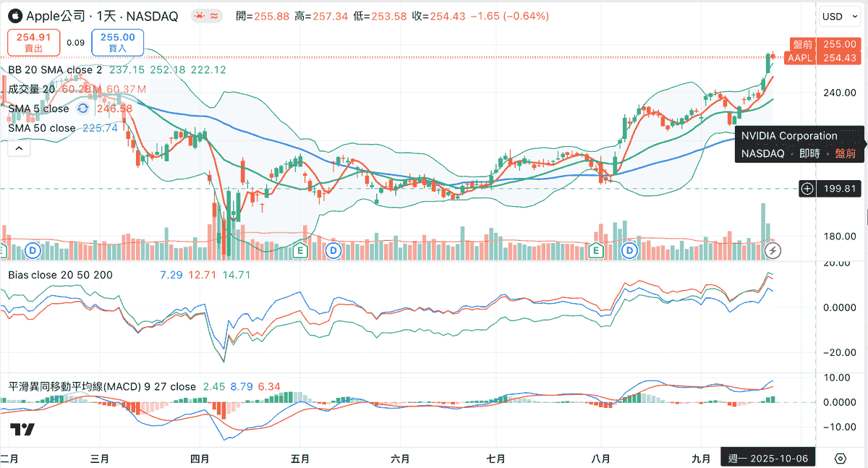868x468 pixels.
Task: Open chart settings hexagon icon on time axis
Action: coord(841,459)
